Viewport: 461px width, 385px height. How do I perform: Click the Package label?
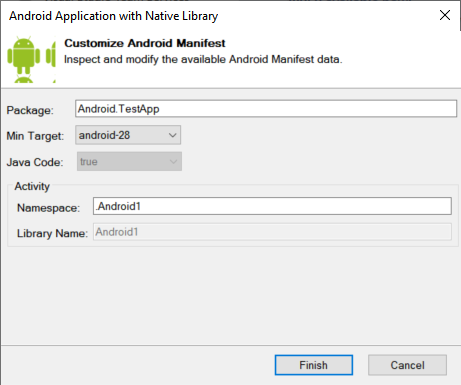tap(30, 110)
